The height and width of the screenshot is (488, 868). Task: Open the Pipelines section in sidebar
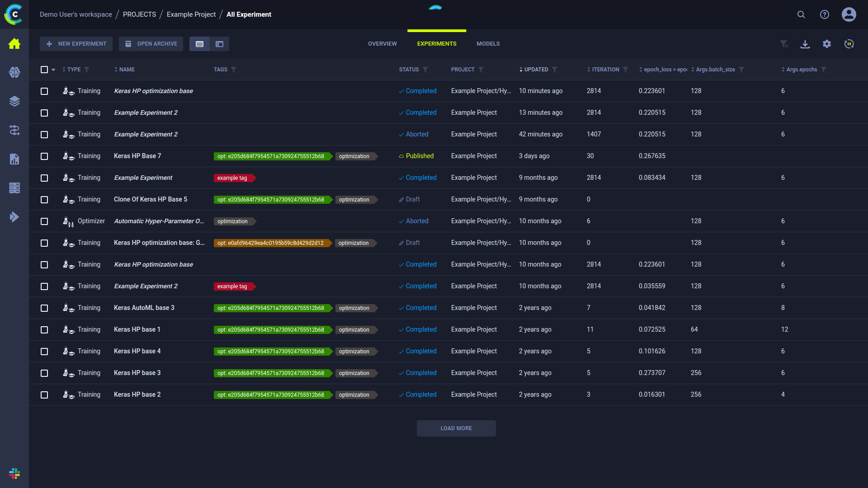[14, 130]
